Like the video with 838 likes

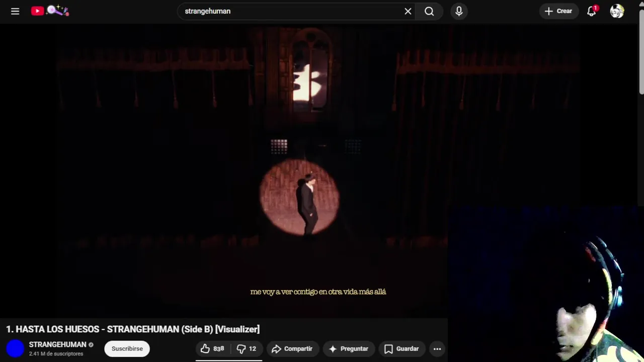[x=213, y=348]
